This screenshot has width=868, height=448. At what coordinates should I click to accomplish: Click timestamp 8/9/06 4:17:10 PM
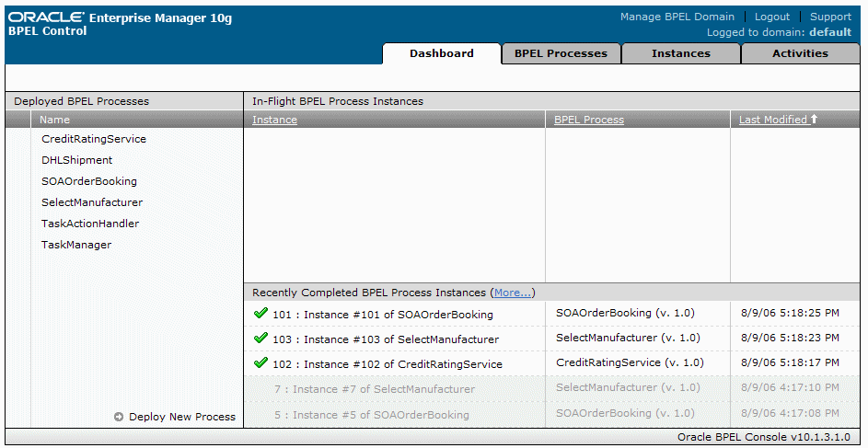click(x=790, y=387)
